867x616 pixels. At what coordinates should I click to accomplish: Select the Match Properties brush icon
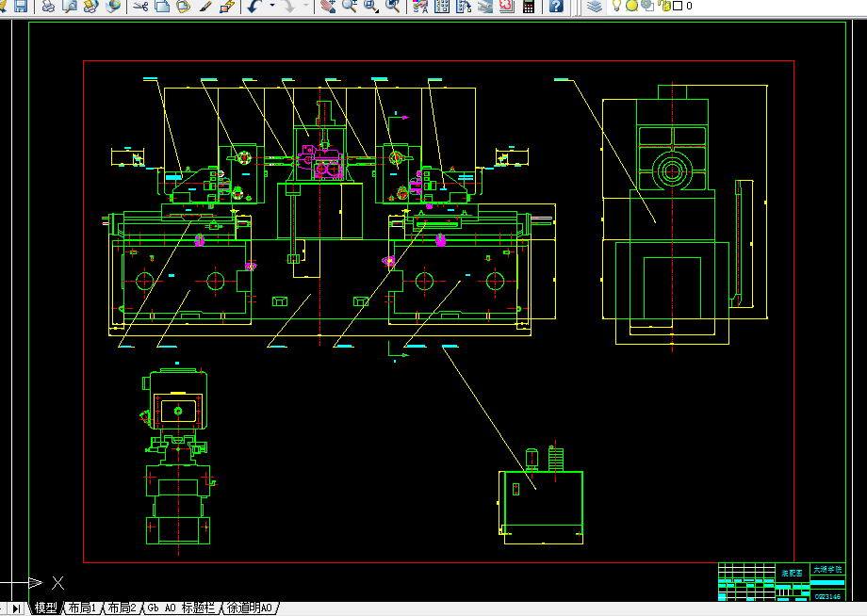tap(205, 6)
